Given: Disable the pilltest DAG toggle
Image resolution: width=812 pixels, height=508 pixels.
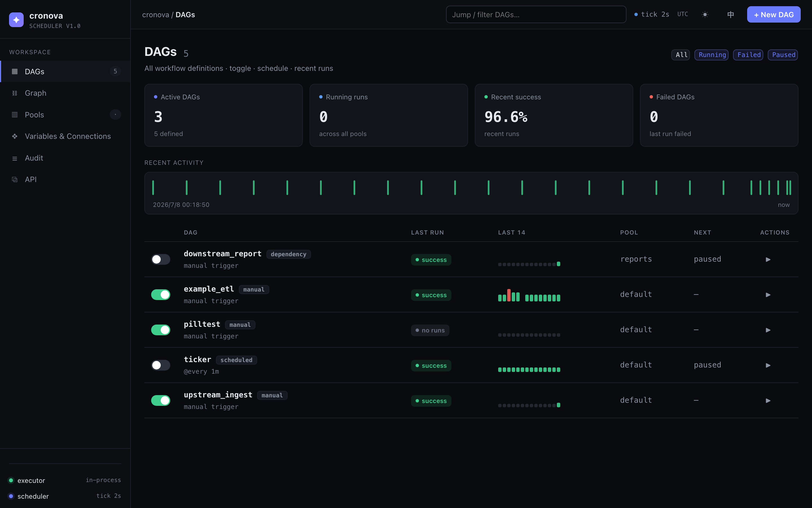Looking at the screenshot, I should tap(161, 330).
